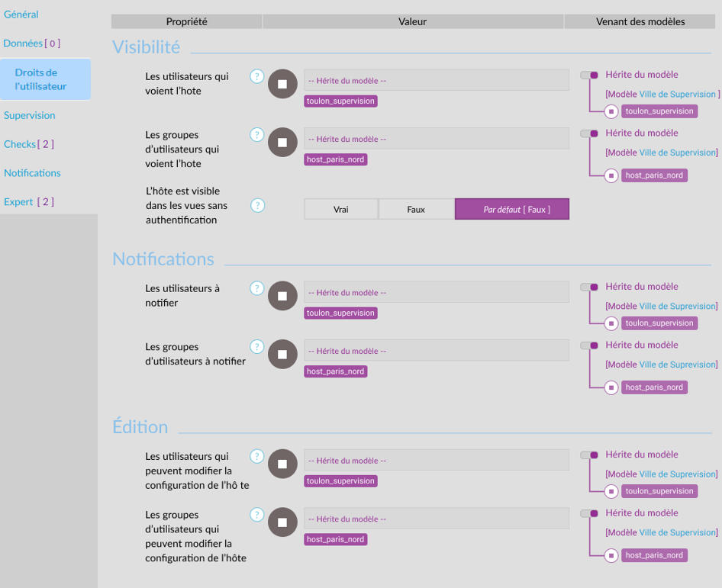This screenshot has width=722, height=588.
Task: Toggle 'Hérite du modèle' switch for users who see host
Action: [588, 75]
